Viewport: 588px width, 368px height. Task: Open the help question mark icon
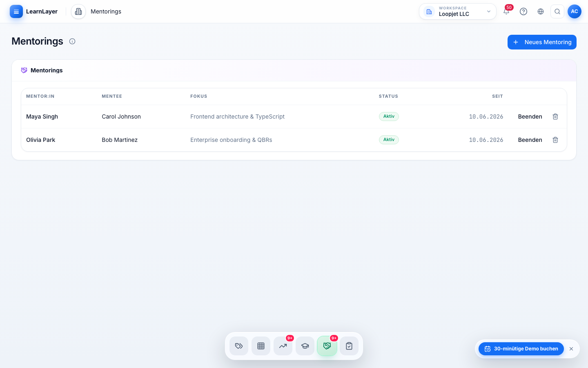coord(523,11)
